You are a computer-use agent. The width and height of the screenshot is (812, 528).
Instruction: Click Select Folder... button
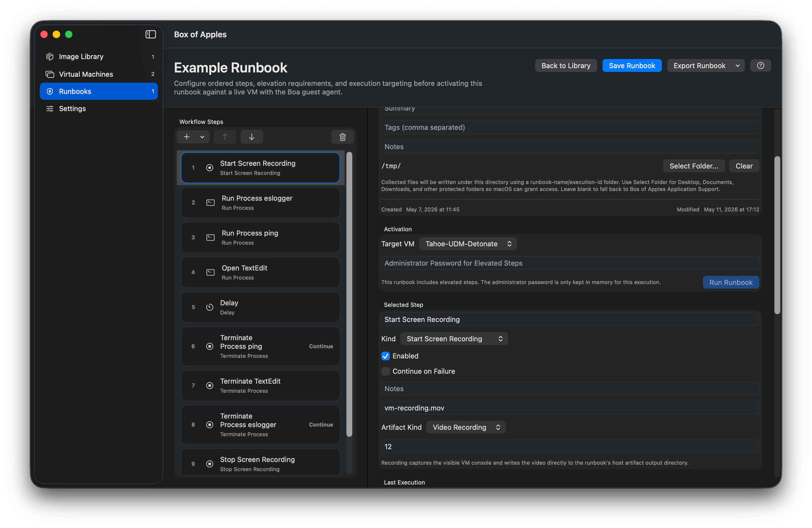click(x=694, y=166)
